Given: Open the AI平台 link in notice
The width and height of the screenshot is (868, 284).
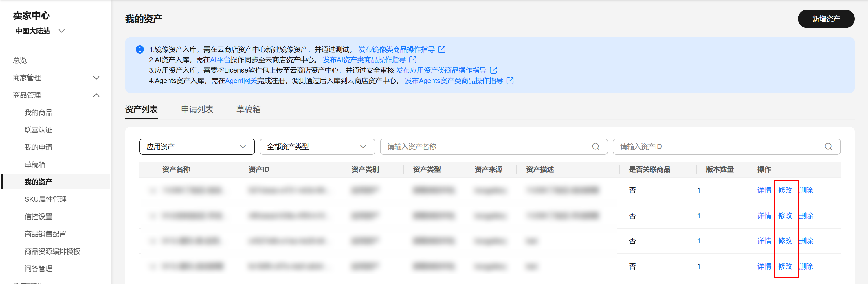Looking at the screenshot, I should [220, 60].
